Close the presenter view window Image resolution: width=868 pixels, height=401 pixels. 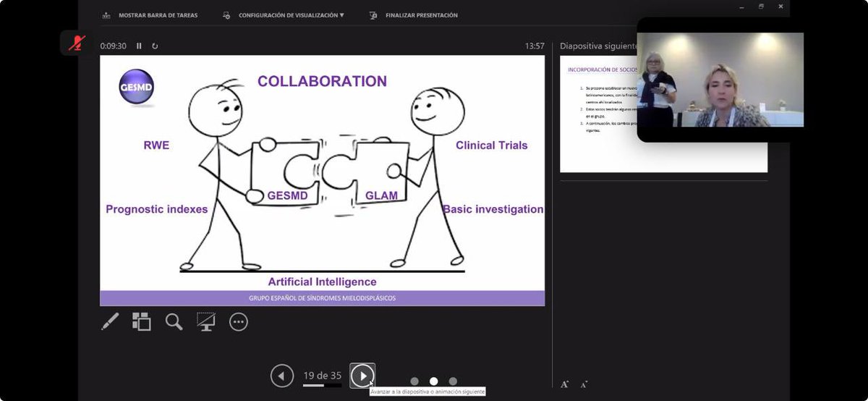[780, 7]
